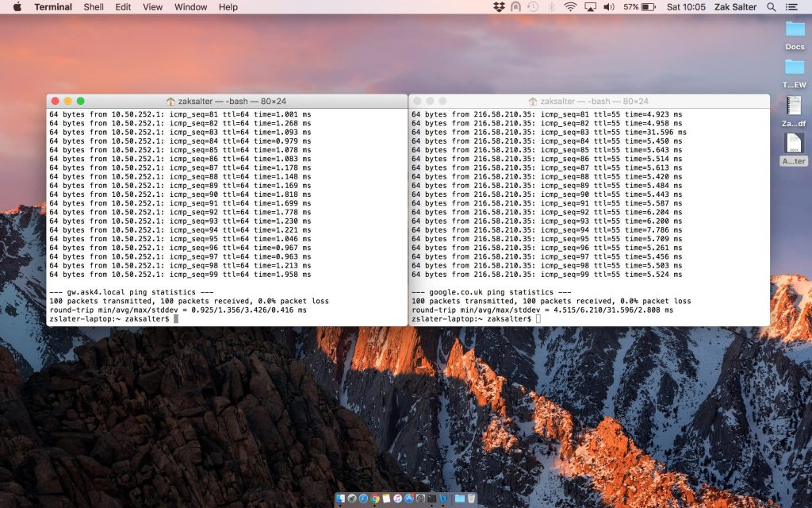Click the left '100 packets transmitted' line

[x=189, y=301]
